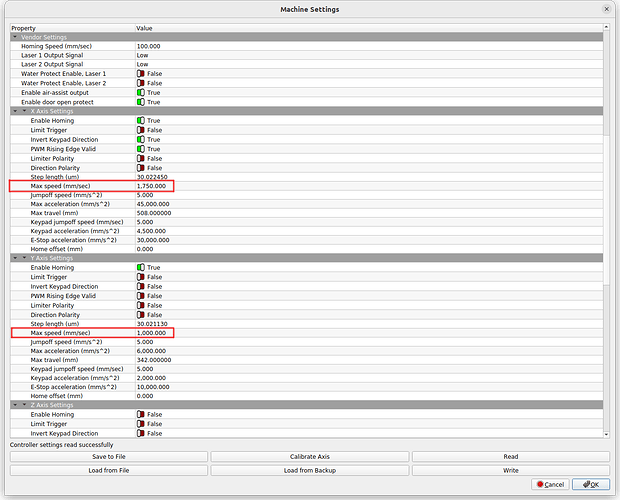620x500 pixels.
Task: Toggle Y Axis Limiter Polarity switch
Action: 141,305
